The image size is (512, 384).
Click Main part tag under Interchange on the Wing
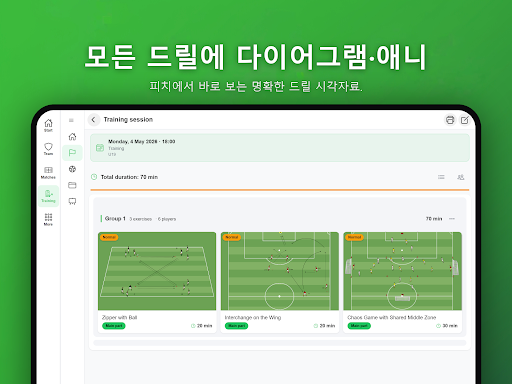[236, 326]
